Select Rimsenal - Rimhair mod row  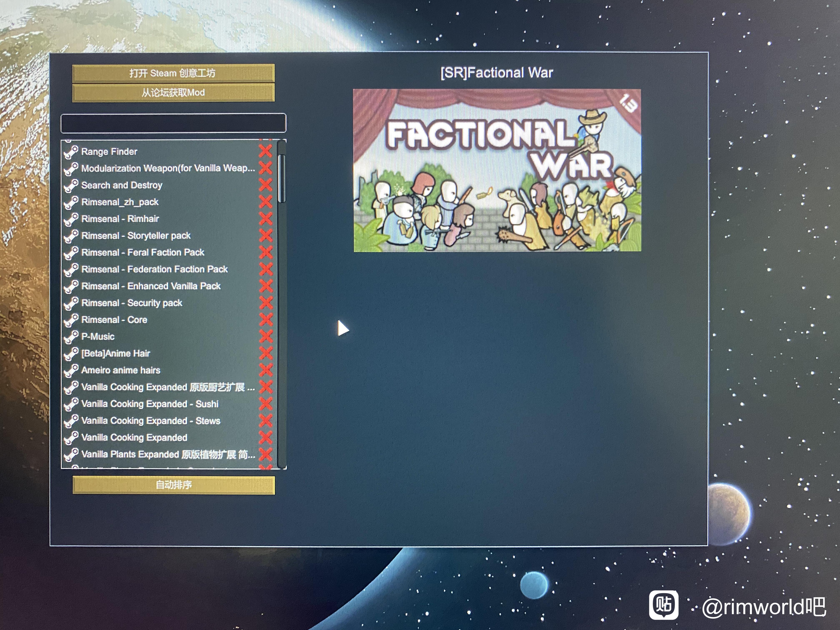[169, 219]
